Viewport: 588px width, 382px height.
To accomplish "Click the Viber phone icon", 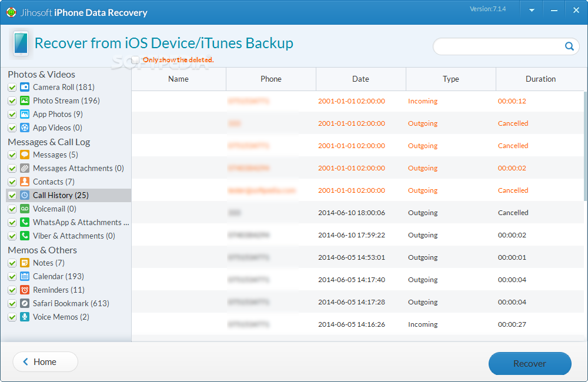I will click(x=25, y=236).
